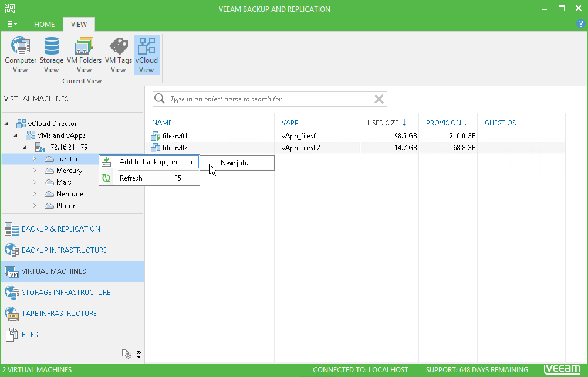Switch to Computer View

tap(21, 55)
